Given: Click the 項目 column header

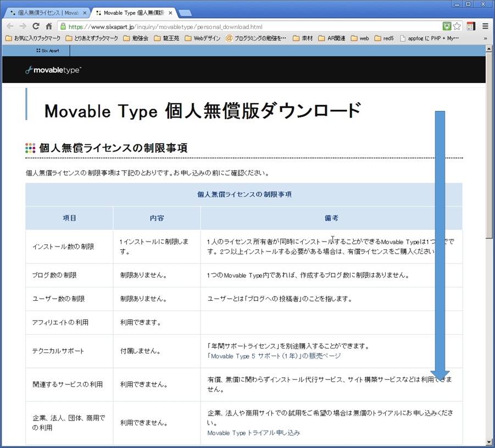Looking at the screenshot, I should click(69, 218).
